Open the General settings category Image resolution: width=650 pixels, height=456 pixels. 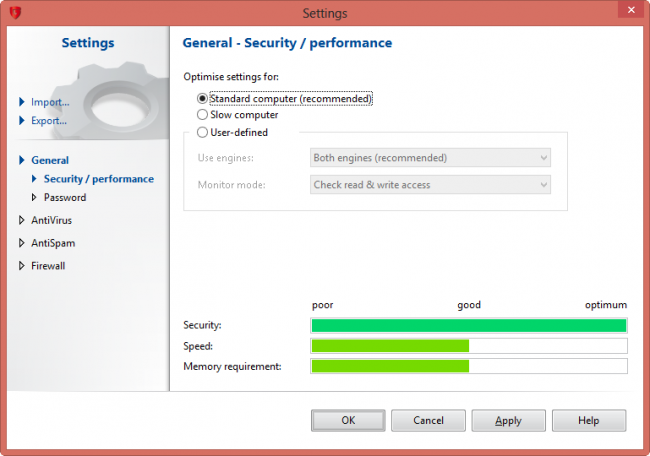50,160
